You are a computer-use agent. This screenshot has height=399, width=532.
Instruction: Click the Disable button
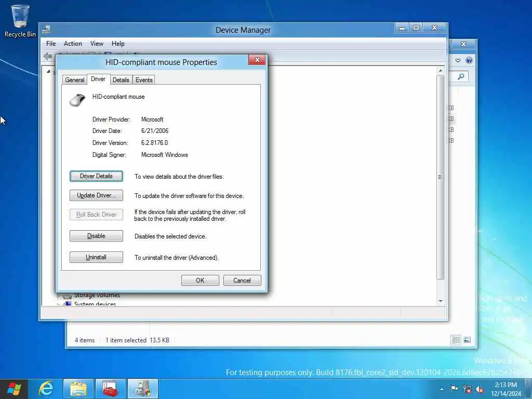coord(96,236)
